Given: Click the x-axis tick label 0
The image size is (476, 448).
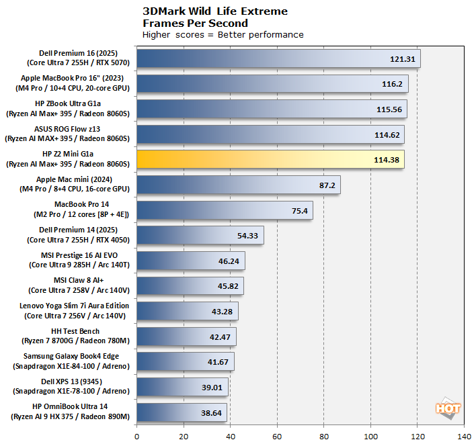Looking at the screenshot, I should pos(137,437).
